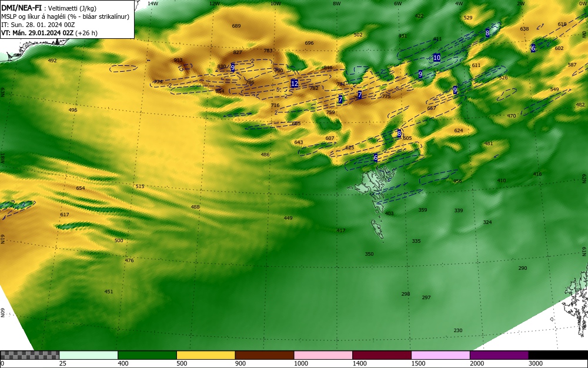Click the '848' map value
This screenshot has height=368, width=588.
click(328, 68)
